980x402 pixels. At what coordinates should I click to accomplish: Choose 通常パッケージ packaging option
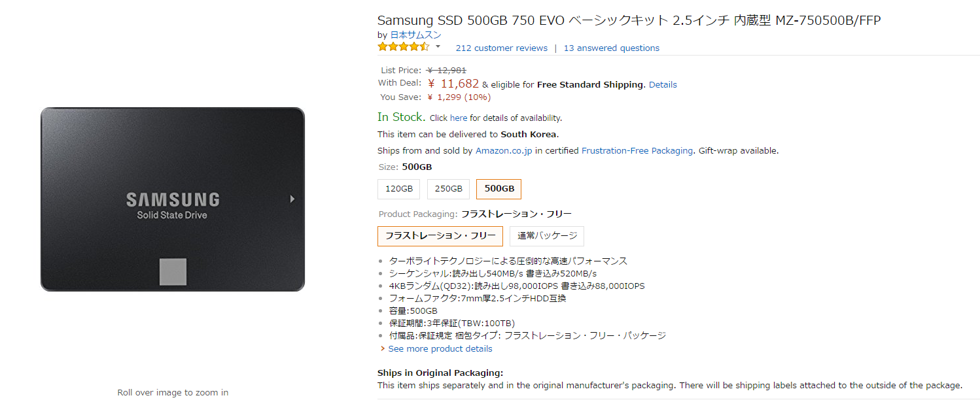click(x=547, y=236)
